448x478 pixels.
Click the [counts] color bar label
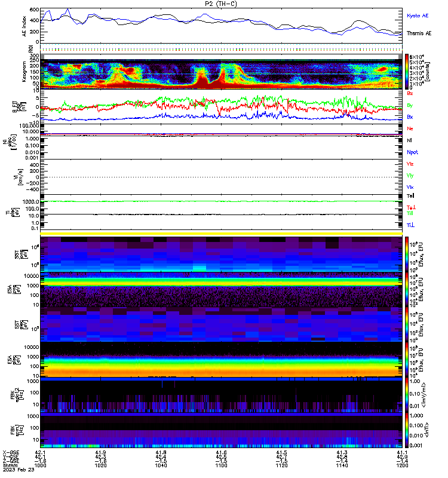click(x=428, y=72)
